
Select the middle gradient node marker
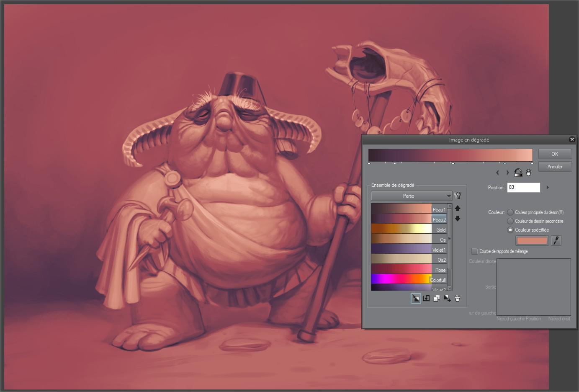click(x=453, y=163)
